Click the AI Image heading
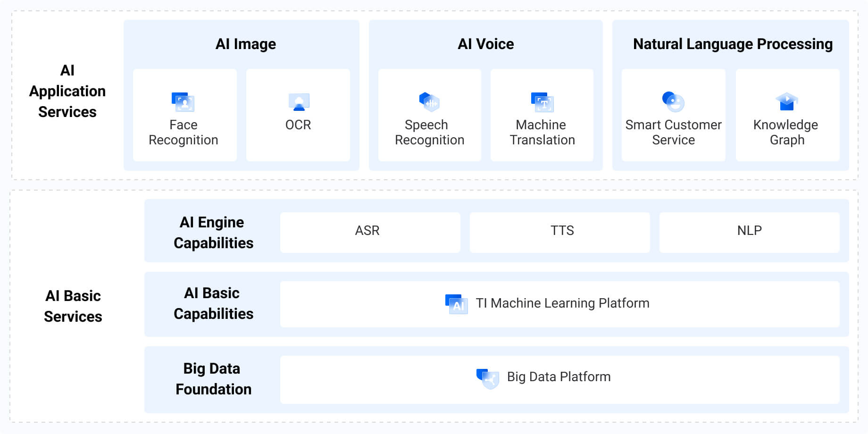This screenshot has height=434, width=868. point(246,44)
